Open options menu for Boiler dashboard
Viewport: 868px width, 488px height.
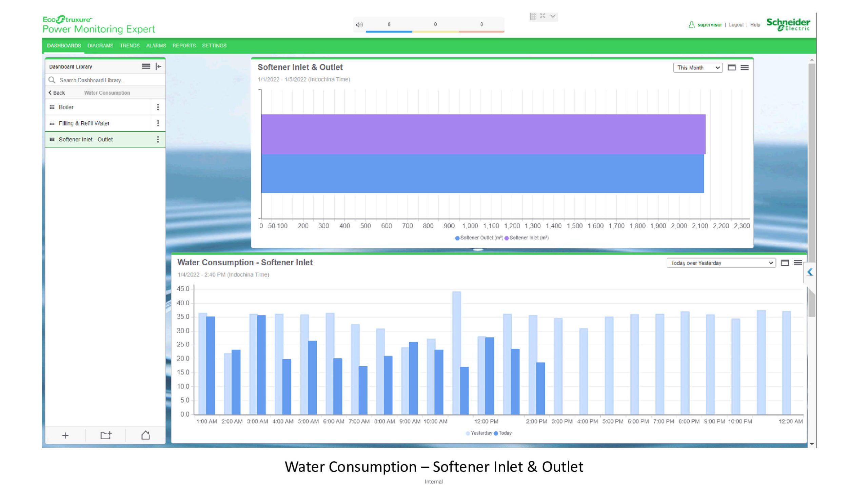pos(158,107)
